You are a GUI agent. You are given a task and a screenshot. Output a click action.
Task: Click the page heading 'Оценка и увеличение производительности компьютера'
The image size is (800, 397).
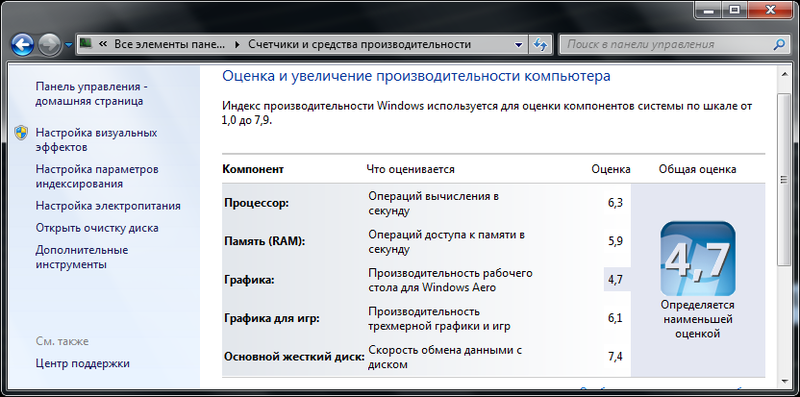416,77
